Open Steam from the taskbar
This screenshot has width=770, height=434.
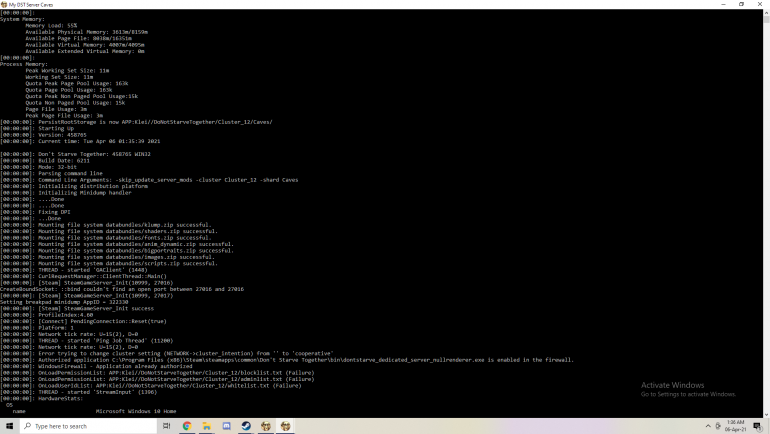(246, 426)
